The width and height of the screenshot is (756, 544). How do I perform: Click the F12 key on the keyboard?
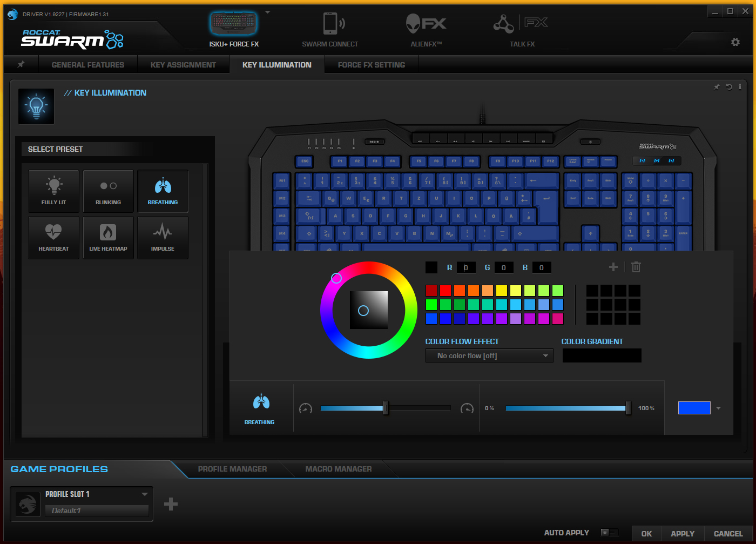pos(550,161)
